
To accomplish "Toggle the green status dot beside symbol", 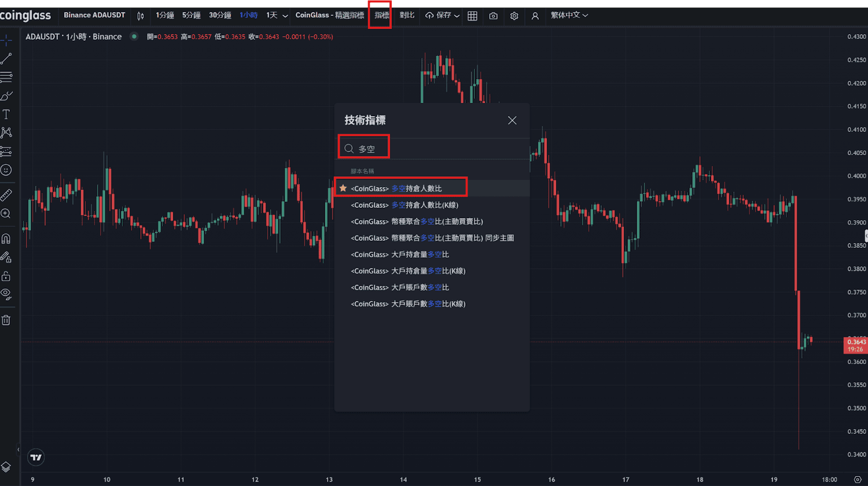I will point(134,36).
